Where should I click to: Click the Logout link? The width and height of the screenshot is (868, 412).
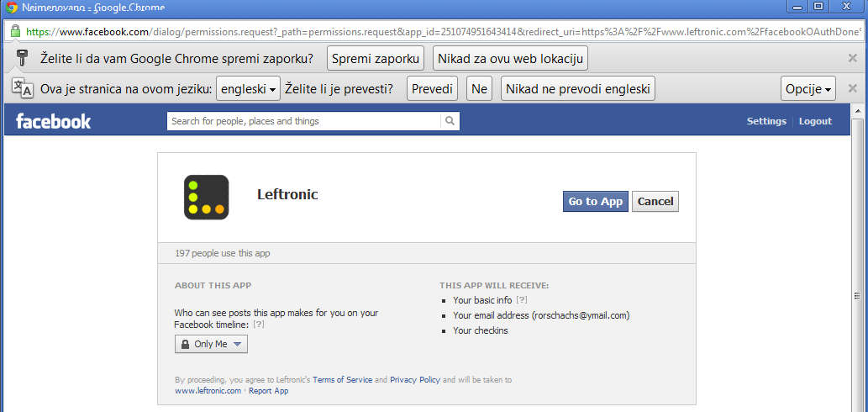point(815,121)
